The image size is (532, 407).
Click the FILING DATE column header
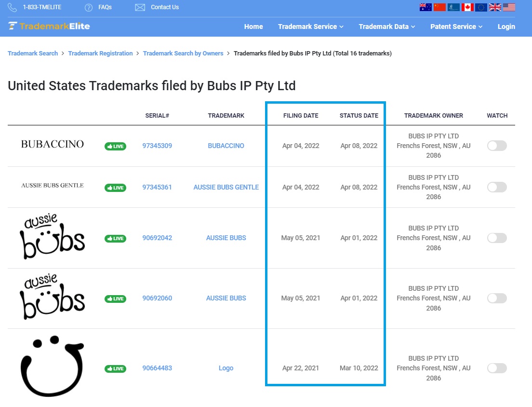click(301, 115)
